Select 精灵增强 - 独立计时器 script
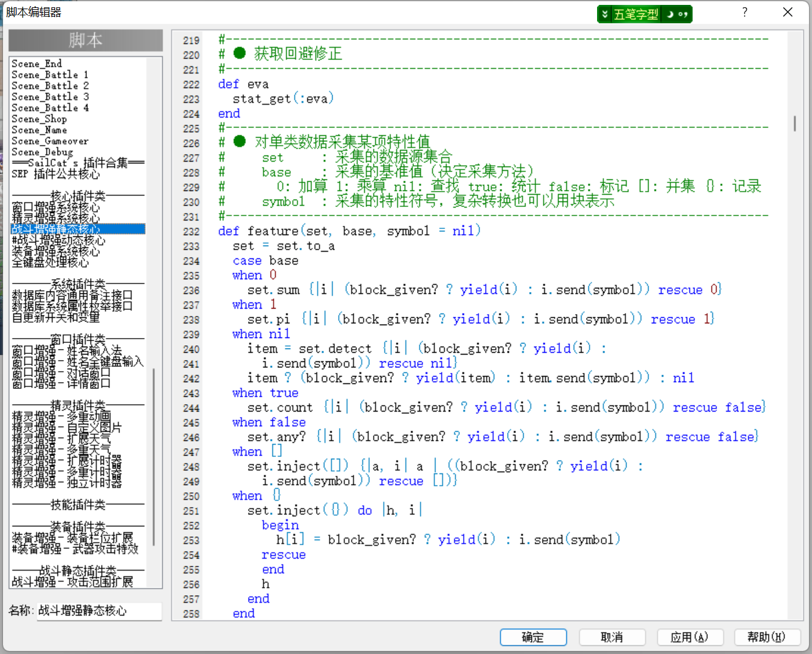The image size is (812, 654). [x=67, y=483]
